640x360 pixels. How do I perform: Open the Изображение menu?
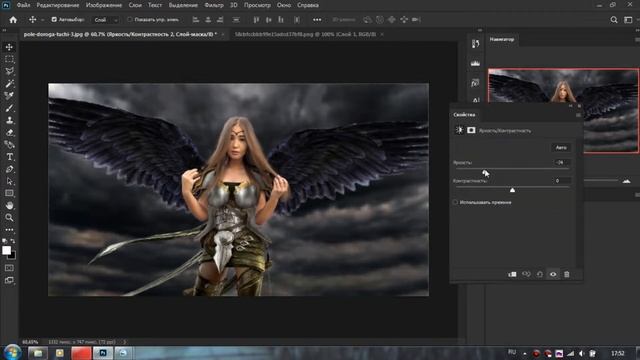coord(104,5)
